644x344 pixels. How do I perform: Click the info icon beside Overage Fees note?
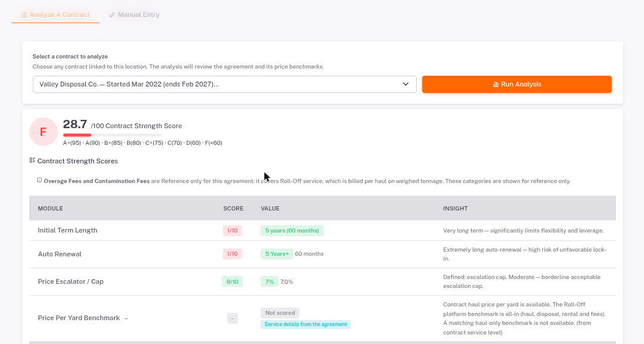[39, 180]
